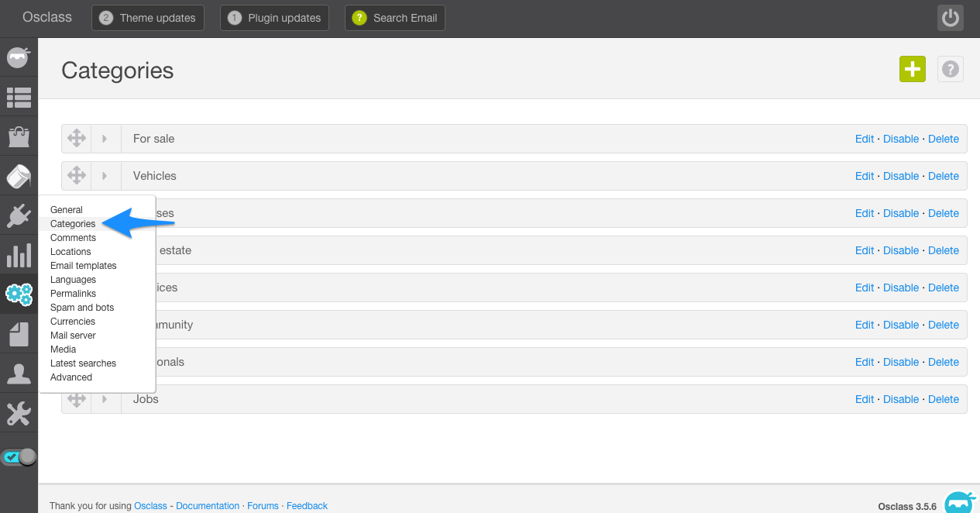Click the Osclass 3.5.6 version text
The height and width of the screenshot is (513, 980).
pyautogui.click(x=907, y=507)
